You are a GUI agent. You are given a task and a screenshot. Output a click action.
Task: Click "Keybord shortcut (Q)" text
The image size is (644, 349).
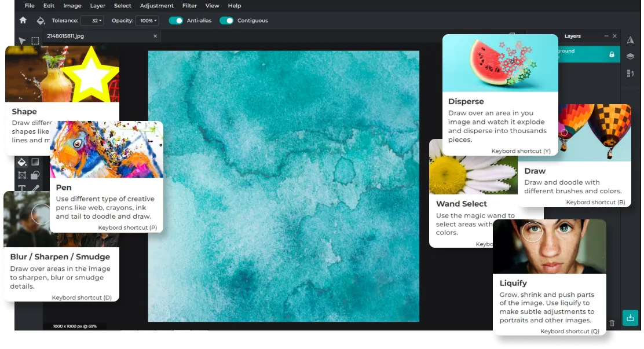tap(570, 331)
